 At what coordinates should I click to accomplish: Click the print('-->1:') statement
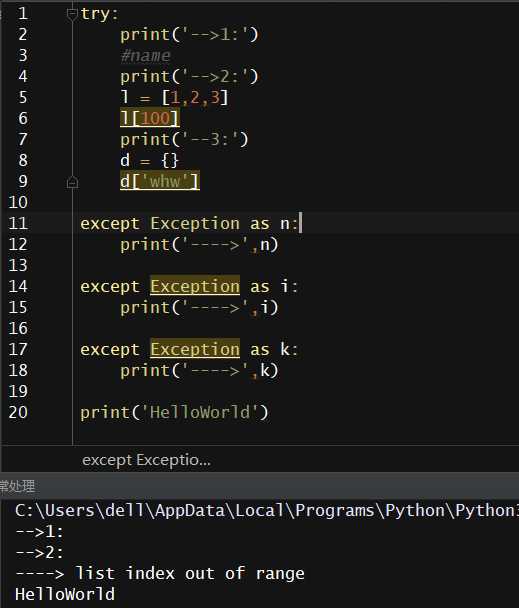point(189,35)
